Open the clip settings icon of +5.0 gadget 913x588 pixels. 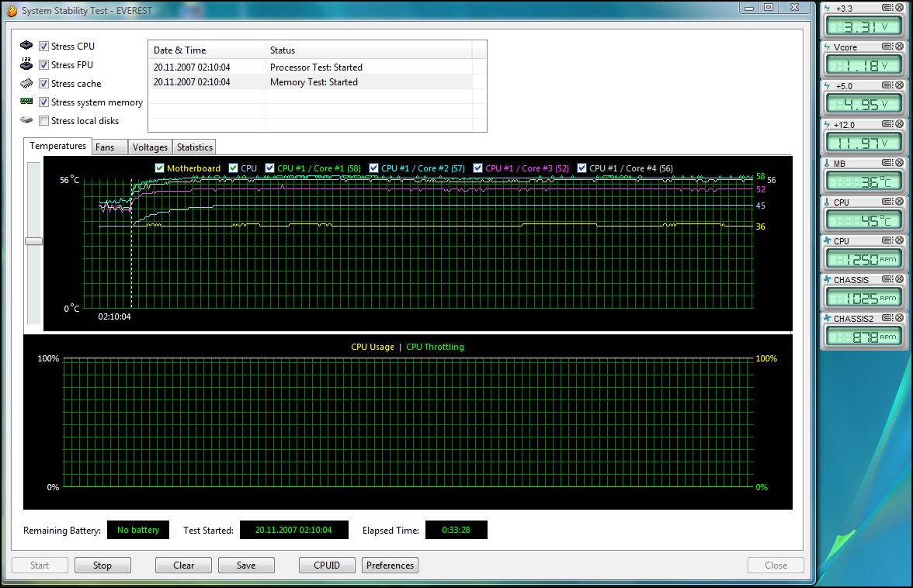click(887, 85)
